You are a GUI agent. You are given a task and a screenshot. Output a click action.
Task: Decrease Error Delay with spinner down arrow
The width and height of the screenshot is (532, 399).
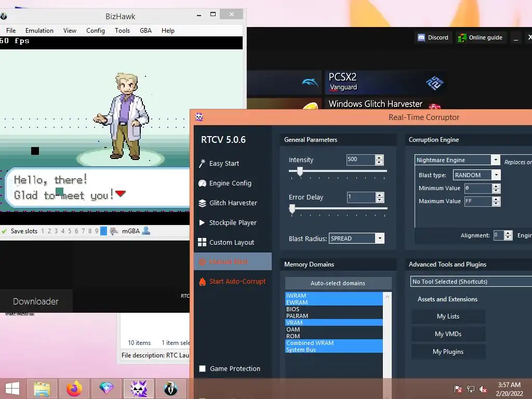[x=380, y=200]
